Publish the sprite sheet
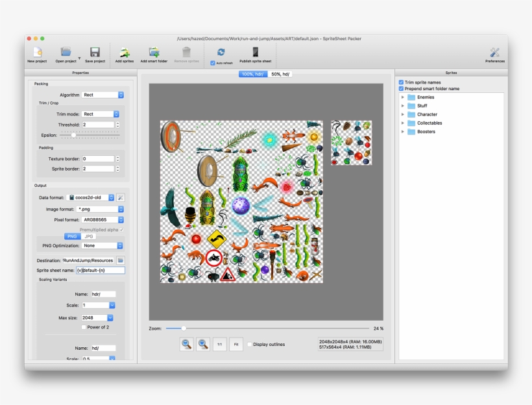Screen dimensions: 532x405 [253, 55]
